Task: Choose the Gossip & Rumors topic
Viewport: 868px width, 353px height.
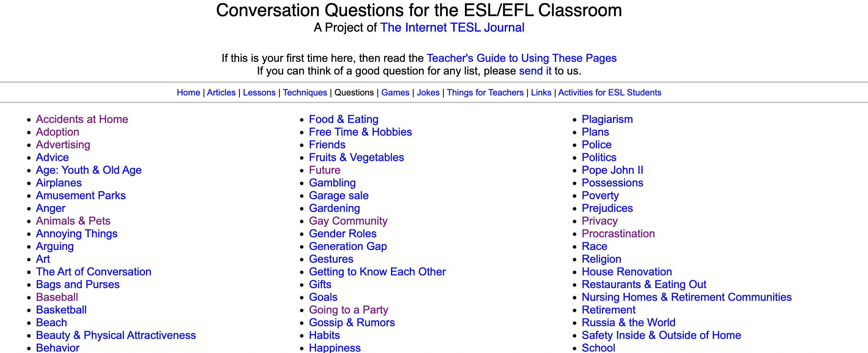Action: [x=352, y=322]
